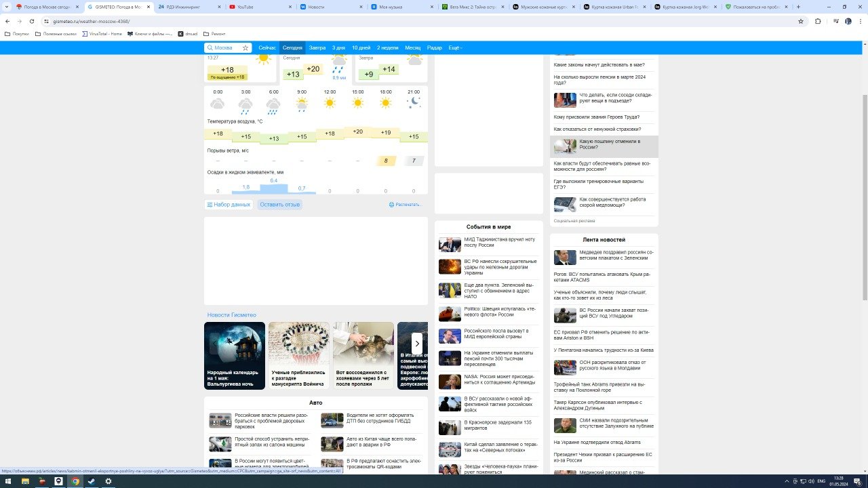
Task: Click the Оставить отзыв button
Action: [x=279, y=204]
